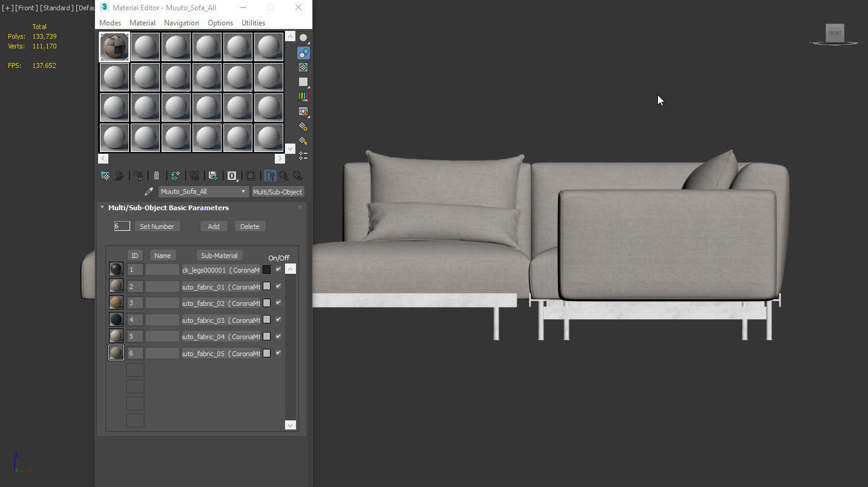The image size is (868, 487).
Task: Open the Navigation menu
Action: (182, 23)
